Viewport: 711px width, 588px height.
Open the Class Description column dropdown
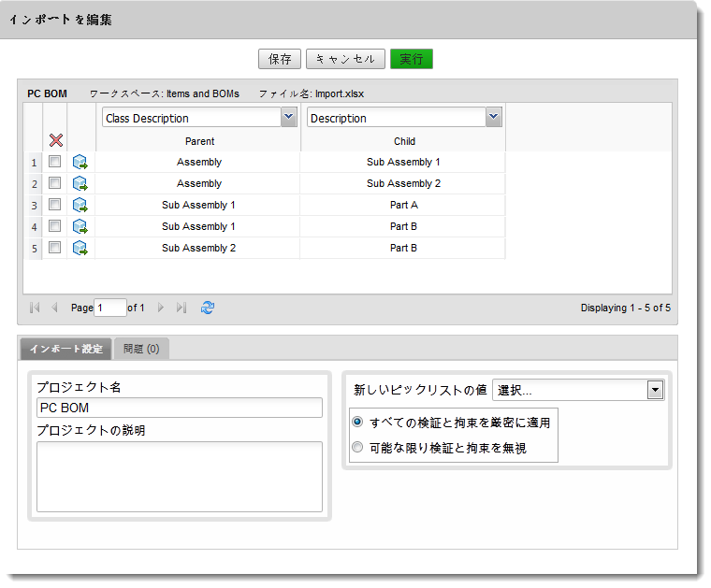pos(289,117)
